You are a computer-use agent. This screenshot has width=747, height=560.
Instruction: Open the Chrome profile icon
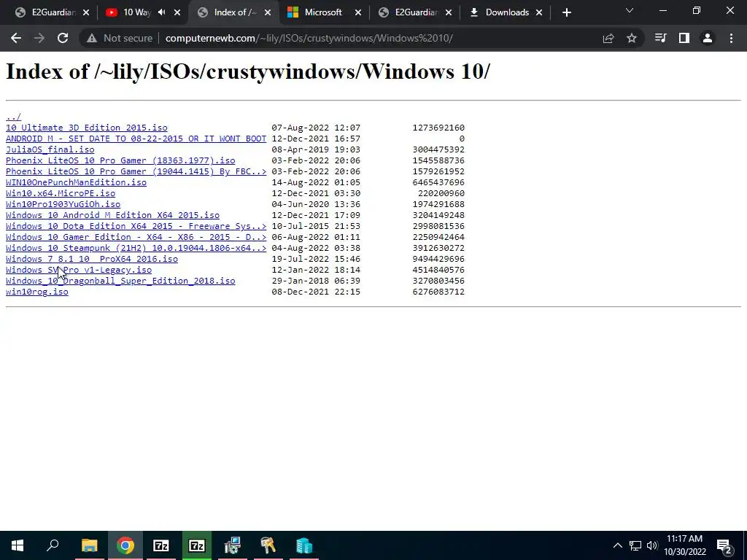(x=708, y=38)
